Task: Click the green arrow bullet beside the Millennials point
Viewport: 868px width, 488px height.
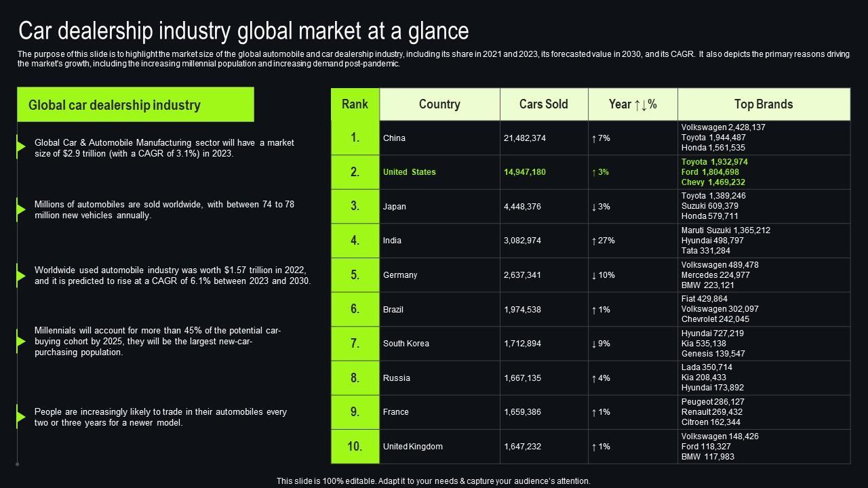Action: tap(21, 341)
